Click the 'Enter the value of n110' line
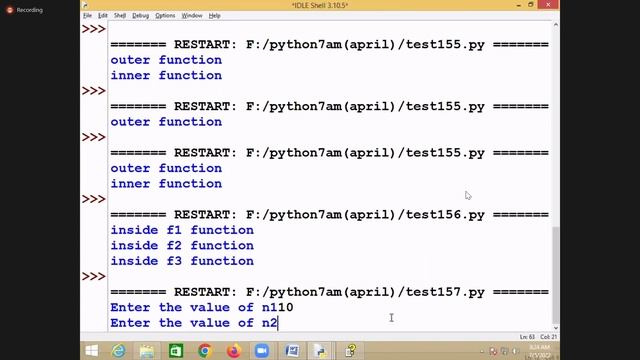This screenshot has height=360, width=640. (202, 307)
